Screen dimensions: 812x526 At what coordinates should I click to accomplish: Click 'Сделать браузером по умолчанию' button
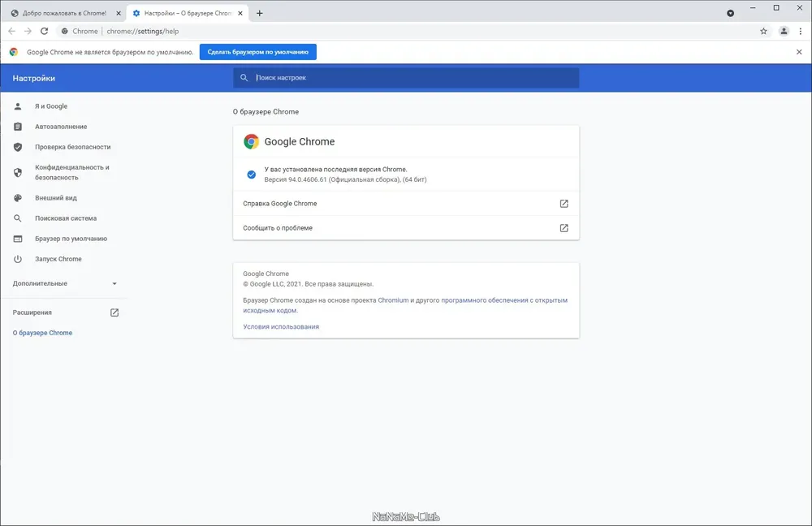pos(258,52)
